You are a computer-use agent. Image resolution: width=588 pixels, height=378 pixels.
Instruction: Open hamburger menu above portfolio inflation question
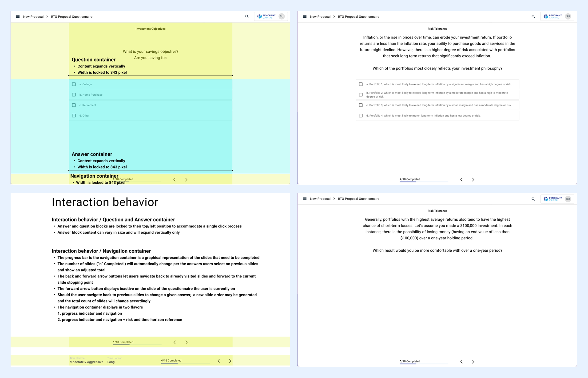coord(304,17)
